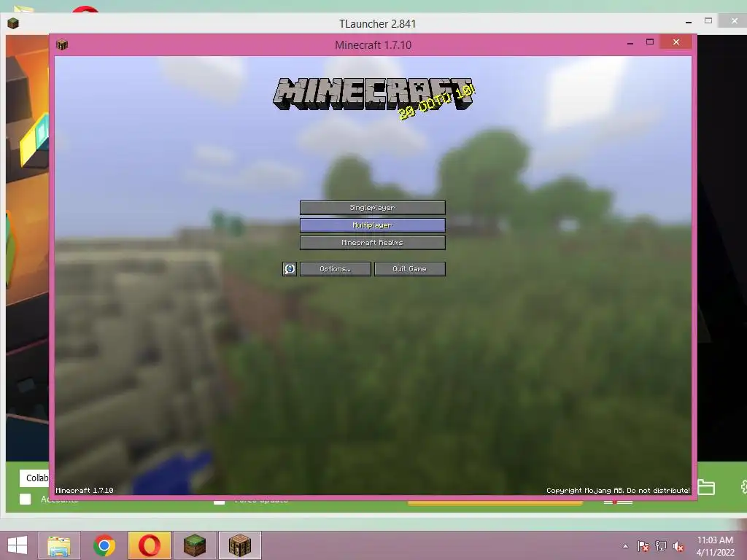The image size is (747, 560).
Task: Maximize the Minecraft 1.7.10 window
Action: [x=650, y=42]
